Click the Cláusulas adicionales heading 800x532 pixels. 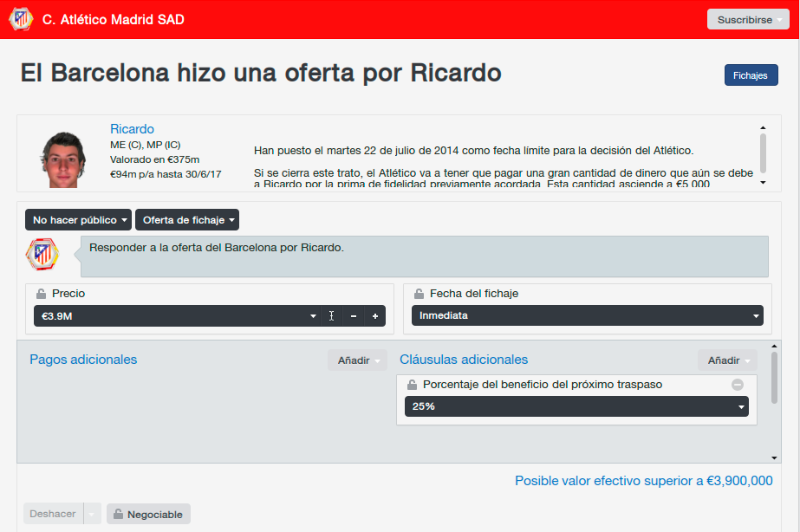tap(464, 360)
